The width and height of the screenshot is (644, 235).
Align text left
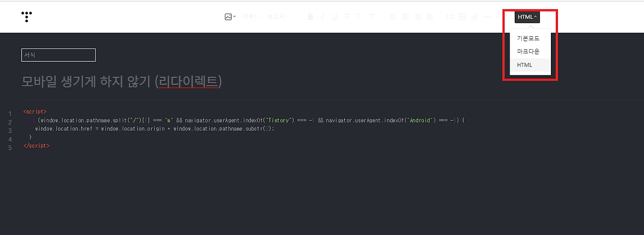[393, 17]
